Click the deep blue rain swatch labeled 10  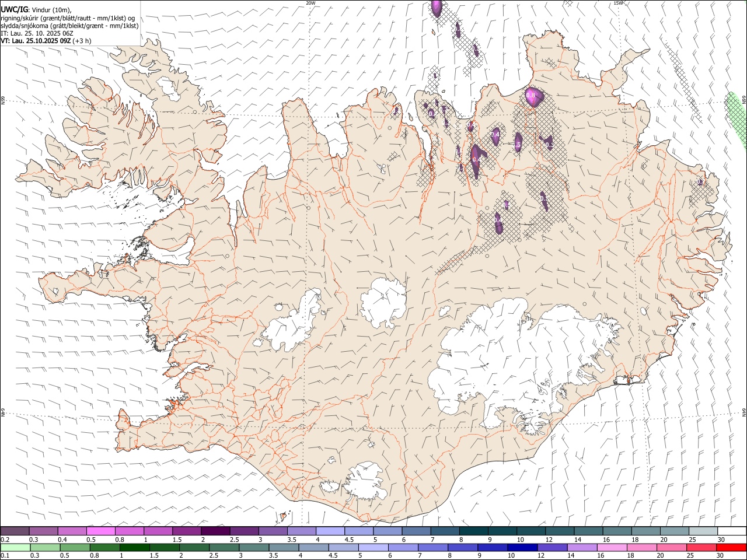coord(522,547)
